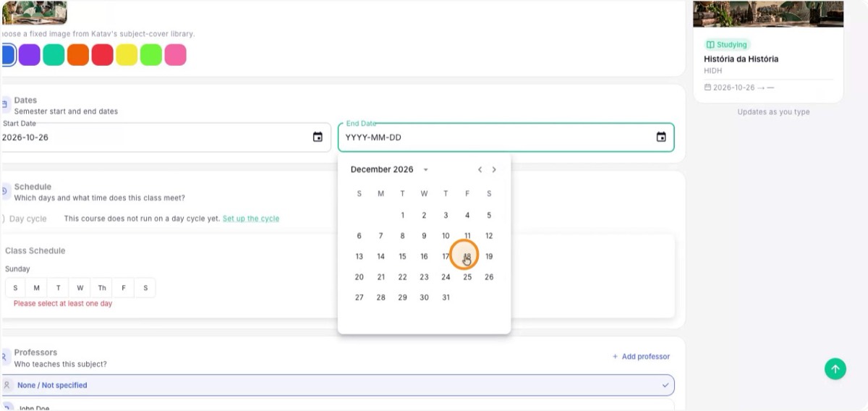The height and width of the screenshot is (411, 868).
Task: Click the Add professor button
Action: click(641, 357)
